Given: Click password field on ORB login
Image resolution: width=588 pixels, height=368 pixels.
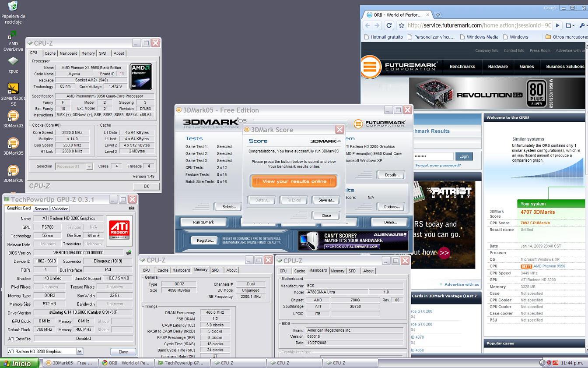Looking at the screenshot, I should tap(433, 156).
